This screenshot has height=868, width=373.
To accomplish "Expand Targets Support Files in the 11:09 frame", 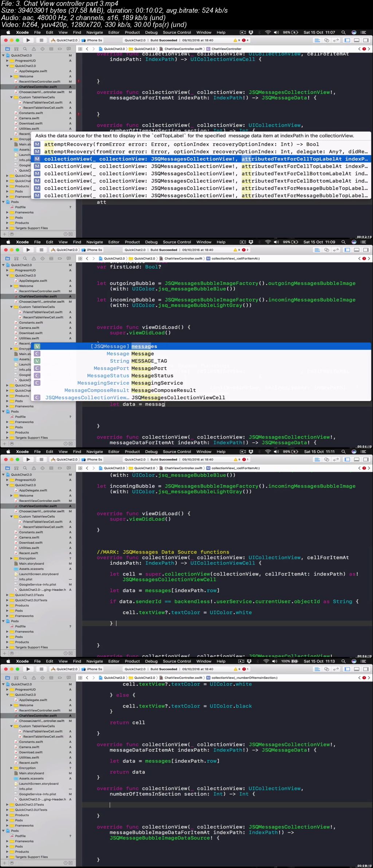I will click(x=7, y=437).
